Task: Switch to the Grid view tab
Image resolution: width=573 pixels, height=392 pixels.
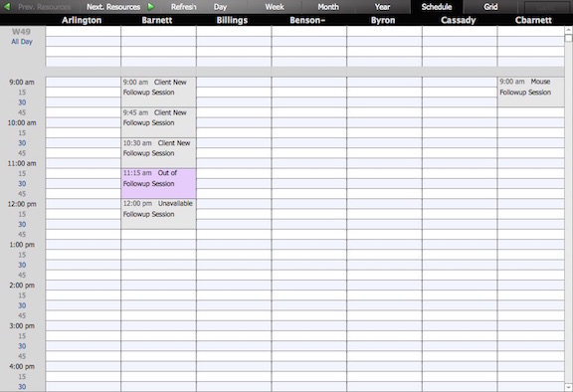Action: point(490,7)
